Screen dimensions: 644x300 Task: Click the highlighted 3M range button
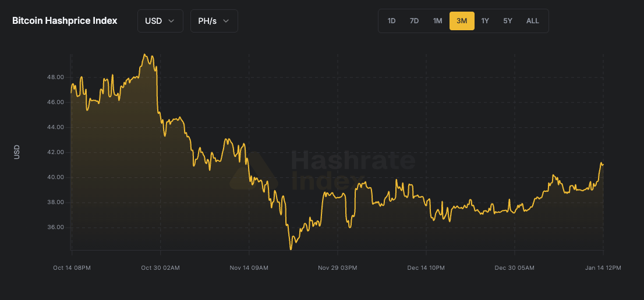[x=462, y=21]
